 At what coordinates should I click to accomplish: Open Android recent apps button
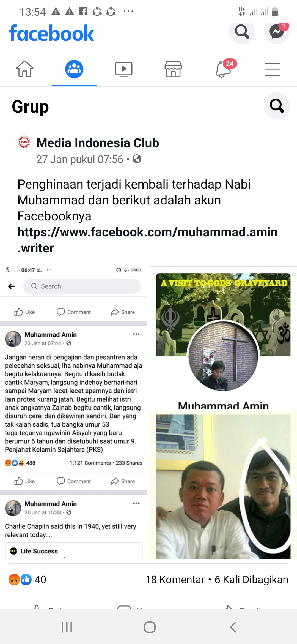tap(67, 627)
